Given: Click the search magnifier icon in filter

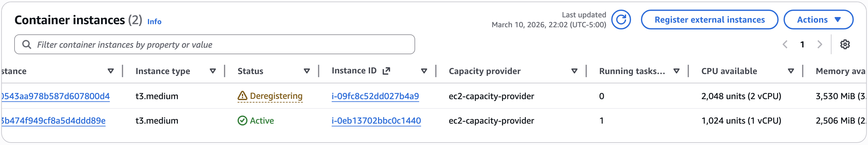Looking at the screenshot, I should tap(27, 45).
